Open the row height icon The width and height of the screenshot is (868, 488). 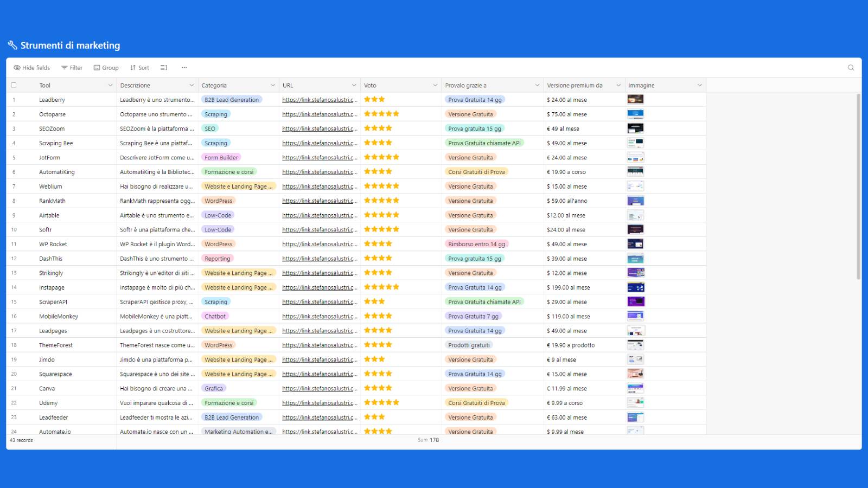coord(164,68)
